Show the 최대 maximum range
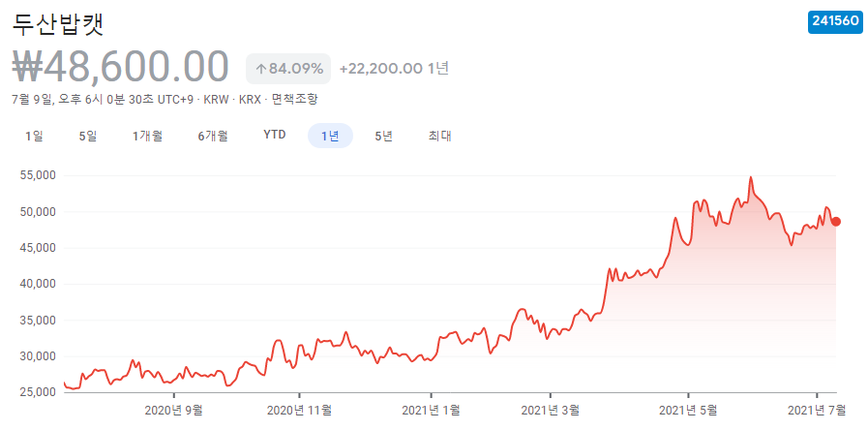 pyautogui.click(x=440, y=136)
